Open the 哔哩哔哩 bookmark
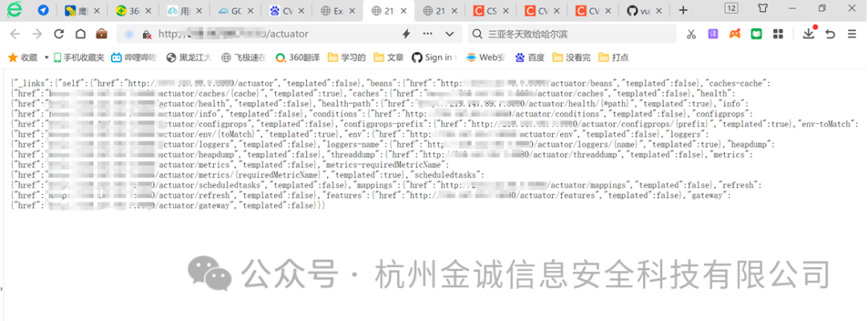 pos(133,57)
